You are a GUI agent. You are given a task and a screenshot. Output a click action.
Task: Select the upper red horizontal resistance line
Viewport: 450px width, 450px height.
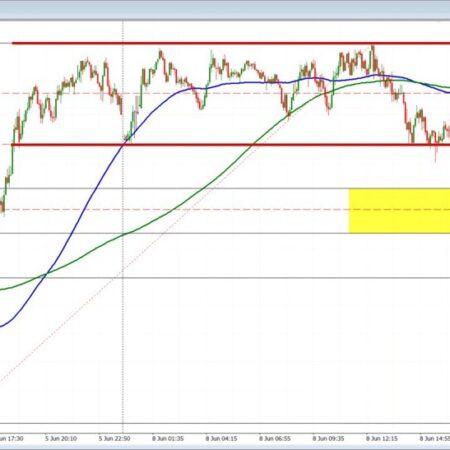pos(231,43)
